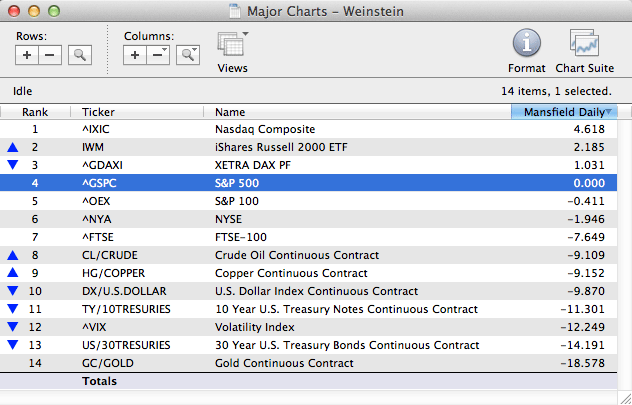Click the Ticker column header
Screen dimensions: 632x405
pos(98,112)
